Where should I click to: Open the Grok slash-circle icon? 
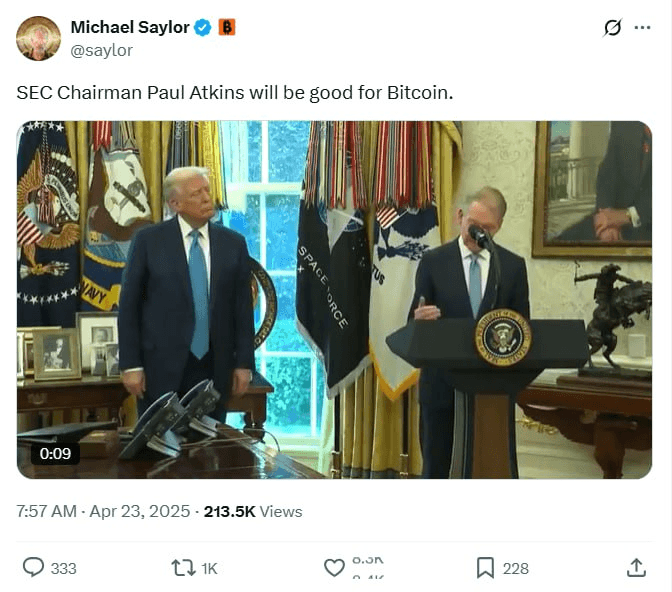pos(612,28)
